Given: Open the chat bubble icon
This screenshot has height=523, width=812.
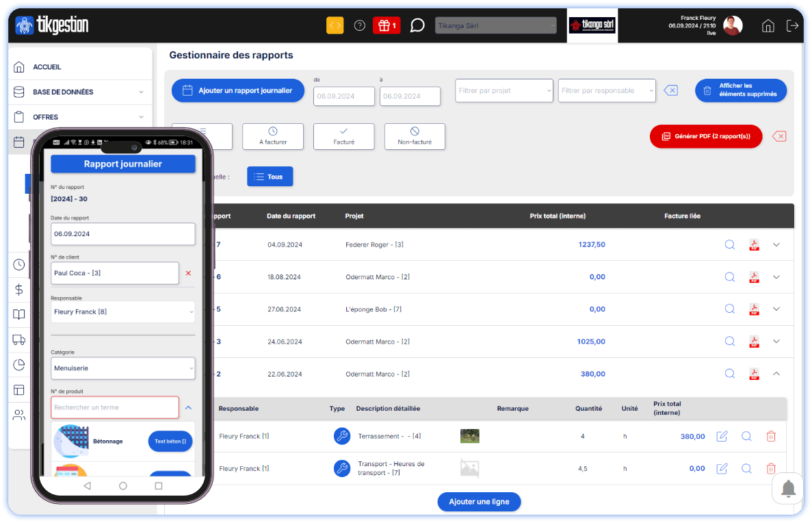Looking at the screenshot, I should point(417,25).
